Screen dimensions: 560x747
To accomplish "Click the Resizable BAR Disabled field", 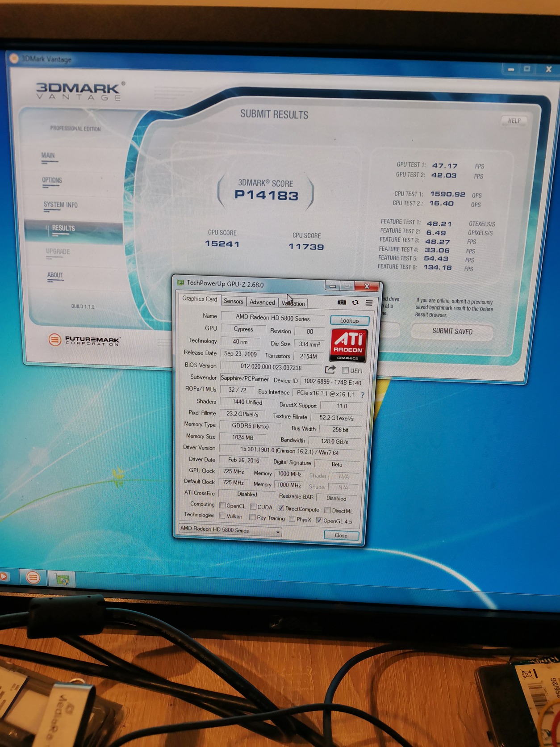I will pyautogui.click(x=336, y=498).
